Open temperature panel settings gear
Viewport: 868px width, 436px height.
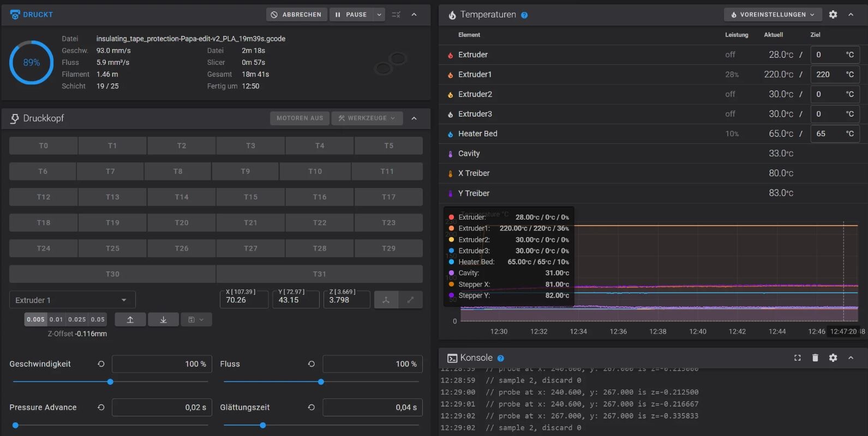[833, 15]
